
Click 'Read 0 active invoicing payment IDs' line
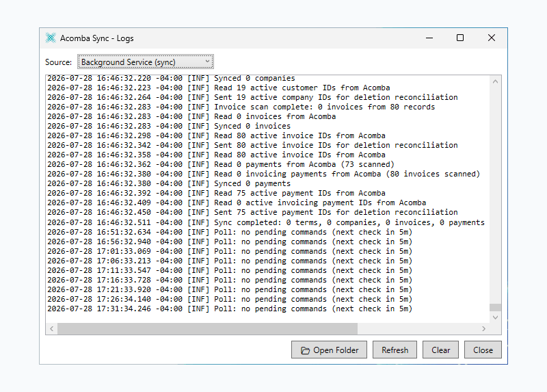(x=237, y=202)
